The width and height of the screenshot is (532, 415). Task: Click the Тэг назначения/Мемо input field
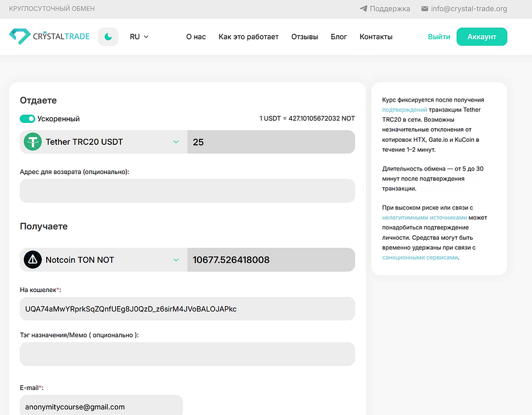tap(187, 354)
